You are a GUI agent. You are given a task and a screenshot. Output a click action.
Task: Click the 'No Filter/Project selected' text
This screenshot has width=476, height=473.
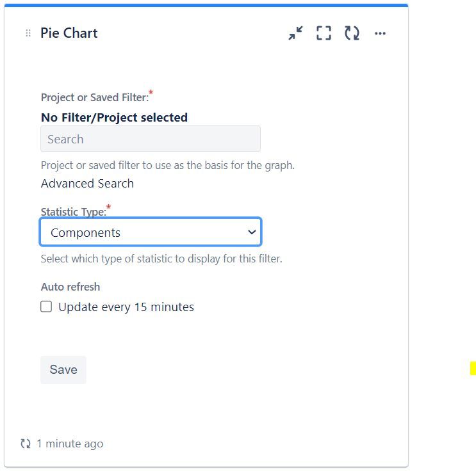click(x=114, y=117)
